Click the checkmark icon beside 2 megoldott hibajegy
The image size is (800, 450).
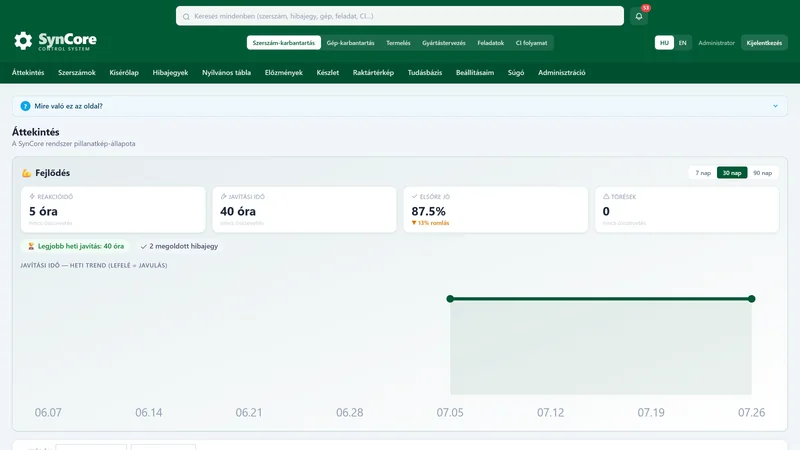143,246
